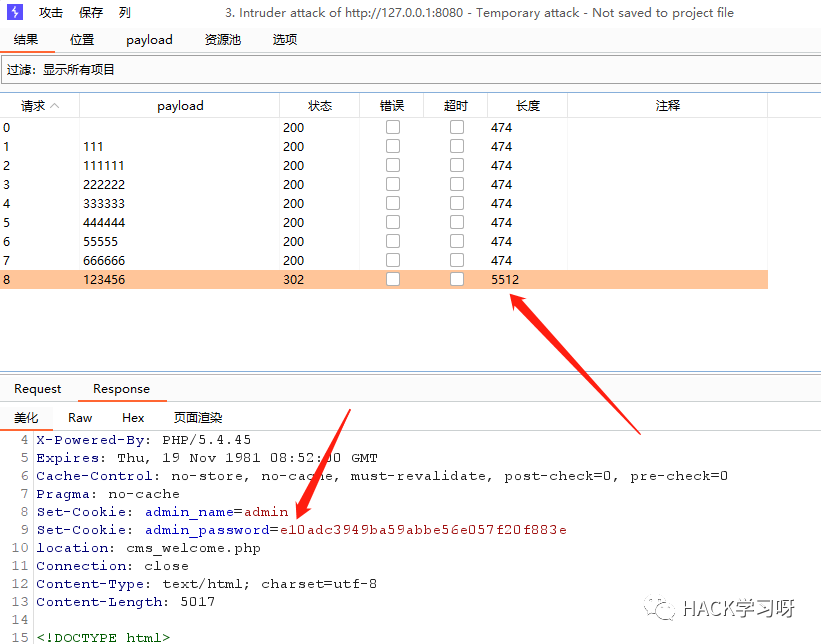Screen dimensions: 821x644
Task: Switch to the 位置 tab
Action: coord(82,40)
